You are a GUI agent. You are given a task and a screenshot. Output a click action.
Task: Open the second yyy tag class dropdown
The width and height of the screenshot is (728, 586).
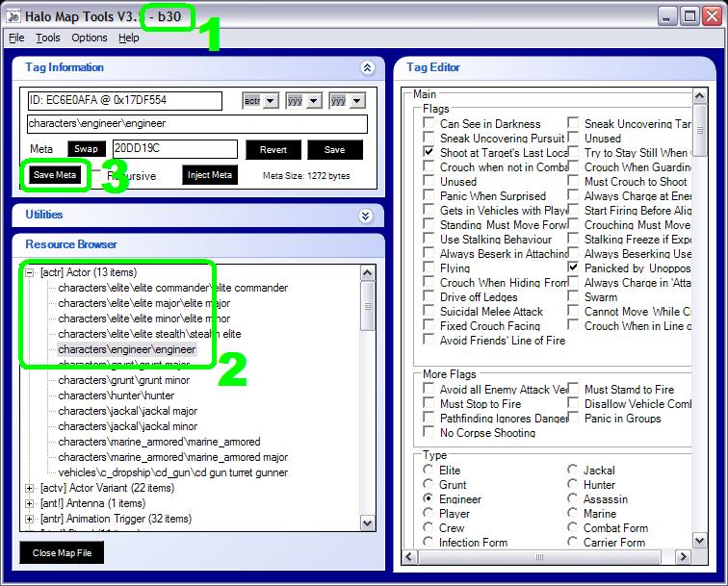tap(314, 101)
